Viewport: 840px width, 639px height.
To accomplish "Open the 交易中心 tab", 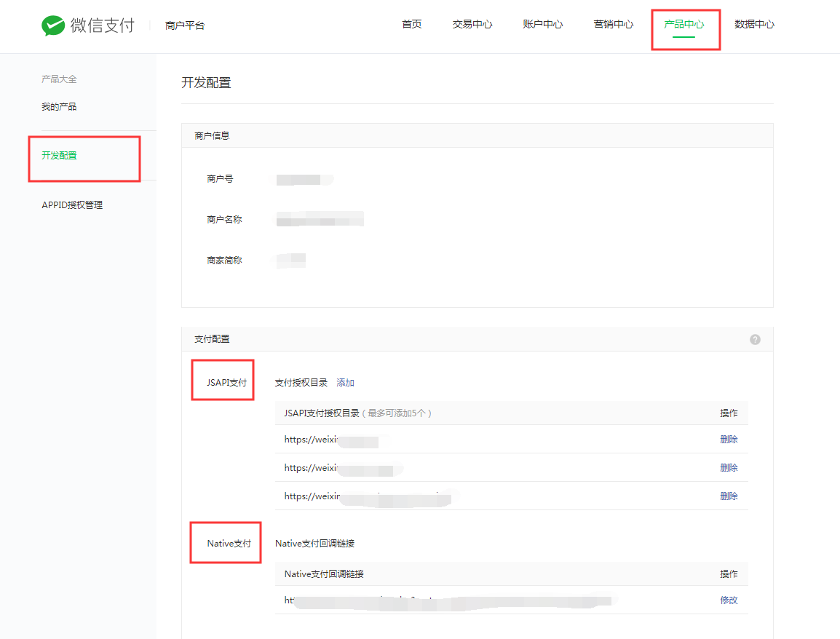I will click(472, 24).
